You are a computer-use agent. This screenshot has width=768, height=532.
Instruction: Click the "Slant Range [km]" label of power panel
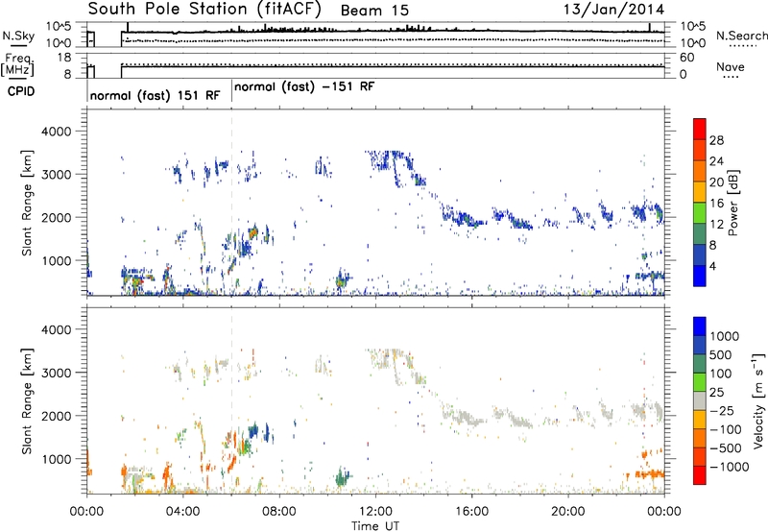(27, 203)
